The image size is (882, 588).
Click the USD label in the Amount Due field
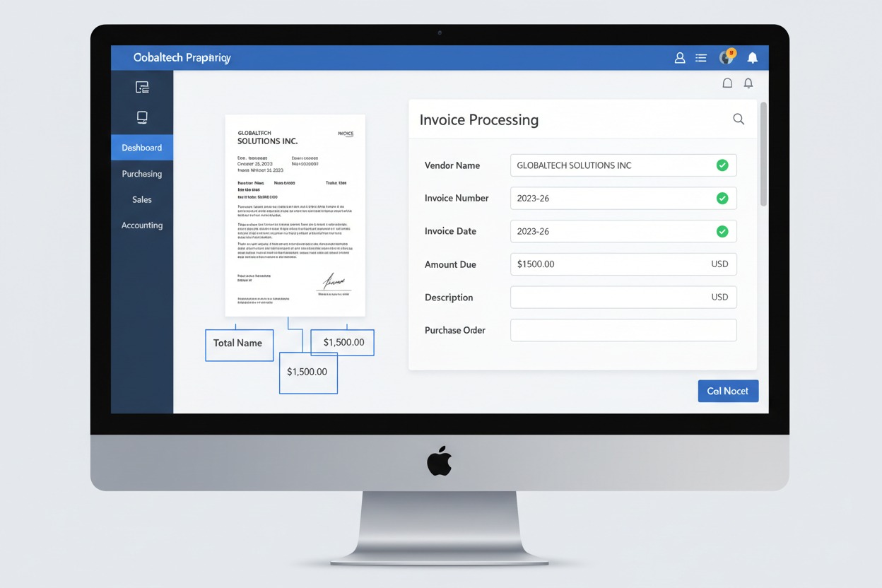[x=719, y=264]
